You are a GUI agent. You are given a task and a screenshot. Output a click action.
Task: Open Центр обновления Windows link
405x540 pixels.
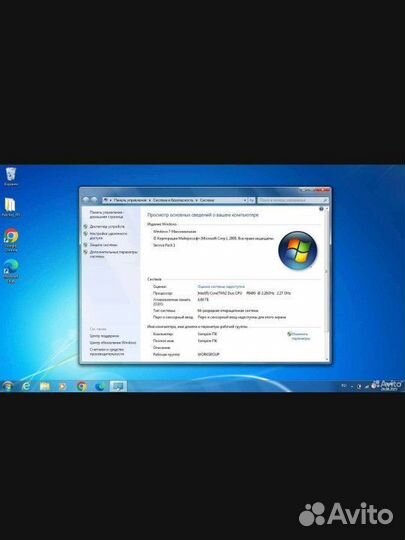point(113,343)
